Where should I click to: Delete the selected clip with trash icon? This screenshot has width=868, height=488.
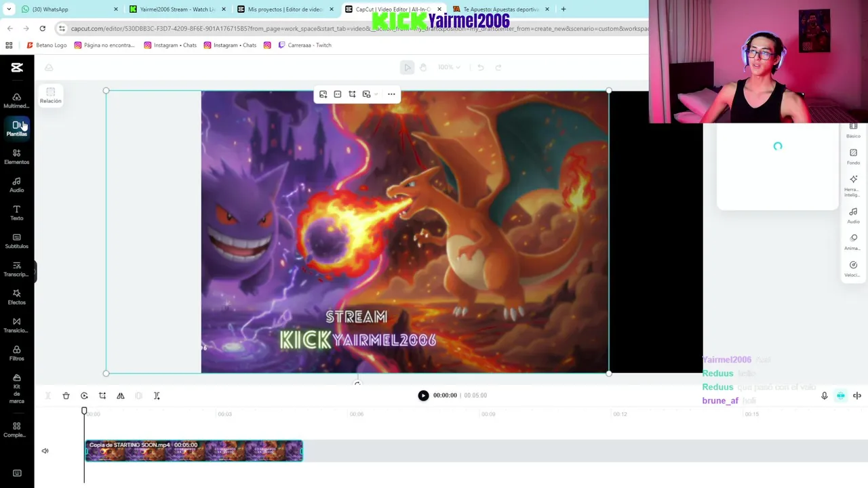66,396
